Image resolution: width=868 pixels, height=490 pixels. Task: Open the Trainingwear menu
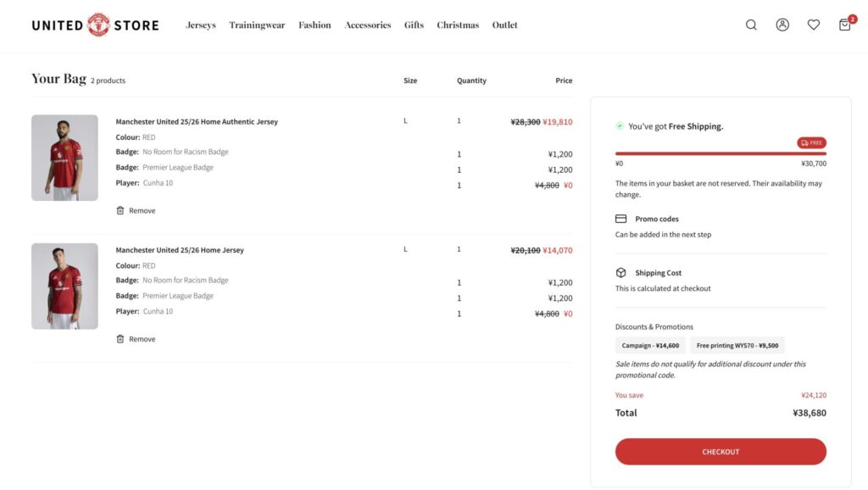click(x=257, y=25)
